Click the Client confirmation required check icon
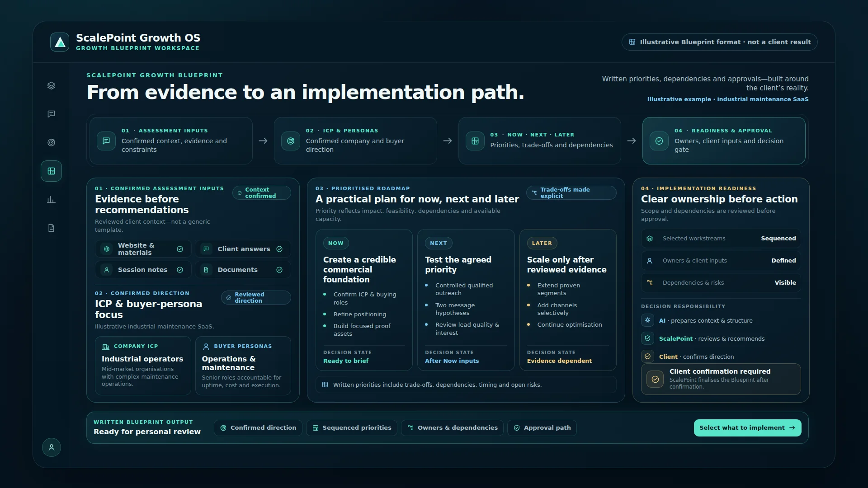Image resolution: width=868 pixels, height=488 pixels. [655, 379]
